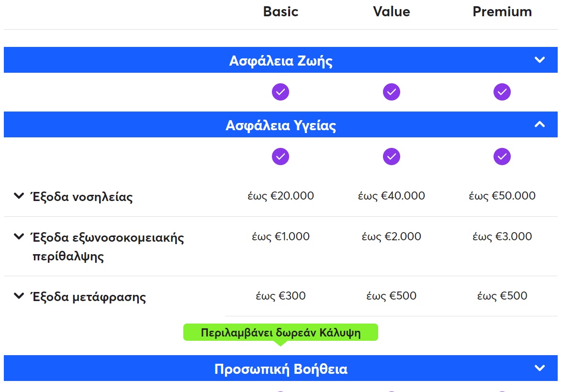
Task: Click Basic checkmark under Ασφάλεια Ζωής
Action: point(281,92)
